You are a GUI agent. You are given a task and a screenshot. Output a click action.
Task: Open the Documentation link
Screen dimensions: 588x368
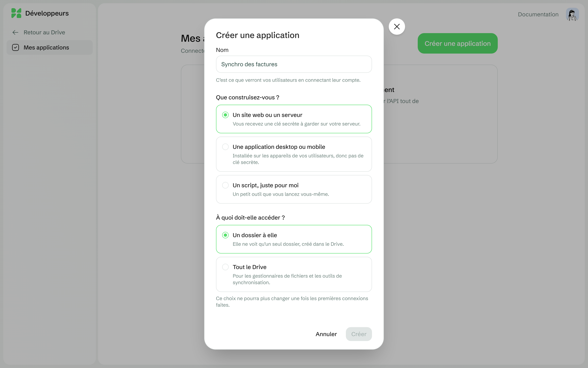point(538,14)
